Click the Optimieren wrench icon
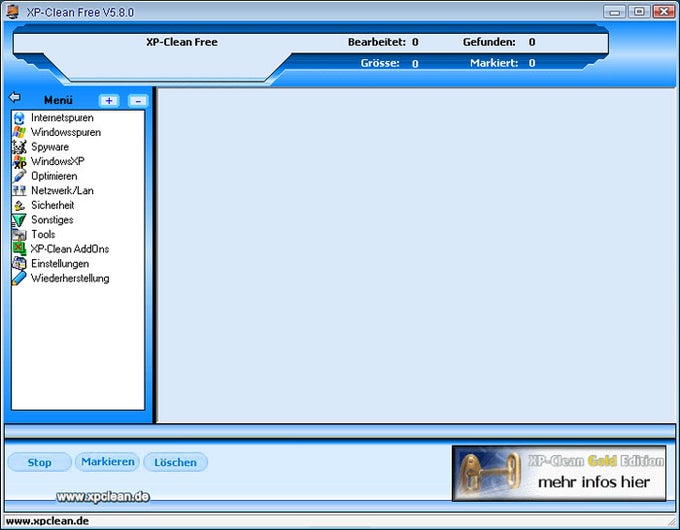 click(19, 176)
